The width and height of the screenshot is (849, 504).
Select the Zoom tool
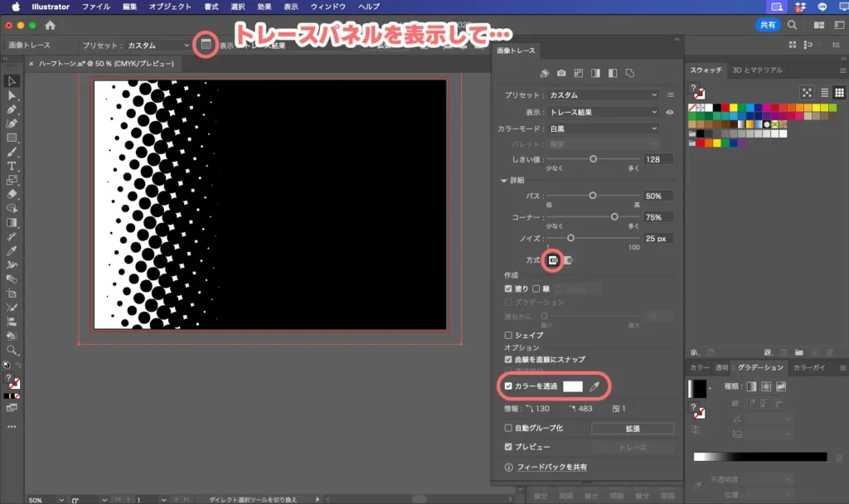point(11,349)
